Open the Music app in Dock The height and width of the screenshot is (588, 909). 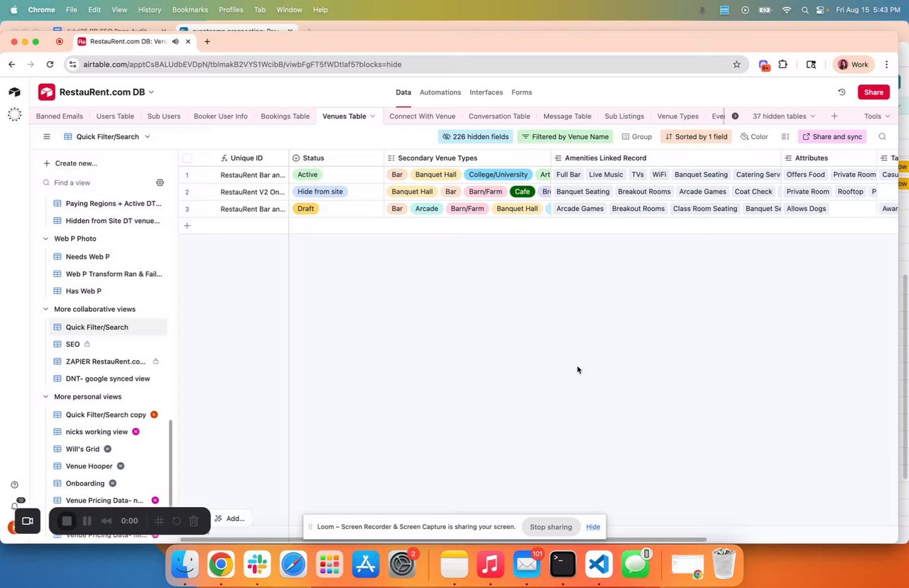pyautogui.click(x=490, y=565)
